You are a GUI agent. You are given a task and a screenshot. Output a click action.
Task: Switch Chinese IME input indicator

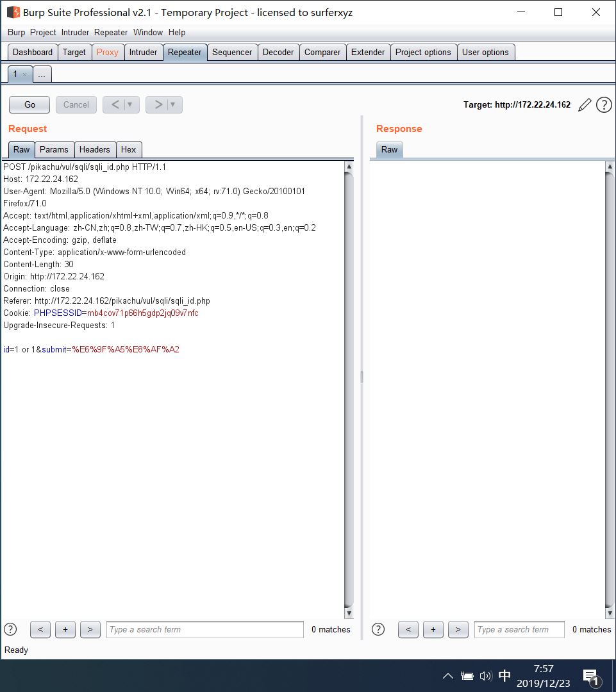[504, 676]
